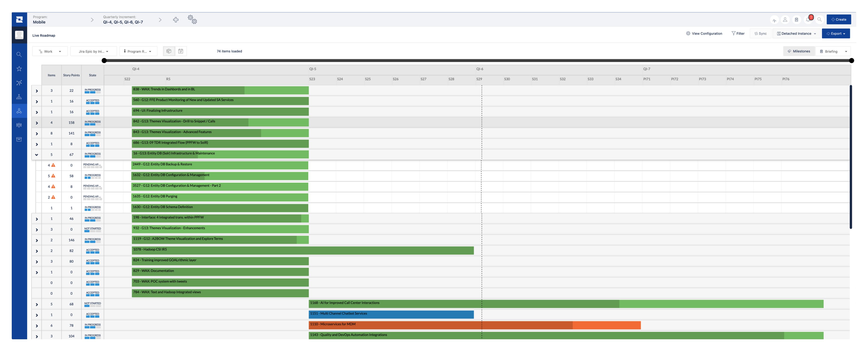Image resolution: width=868 pixels, height=355 pixels.
Task: Open the connected-nodes graph sidebar icon
Action: (x=19, y=83)
